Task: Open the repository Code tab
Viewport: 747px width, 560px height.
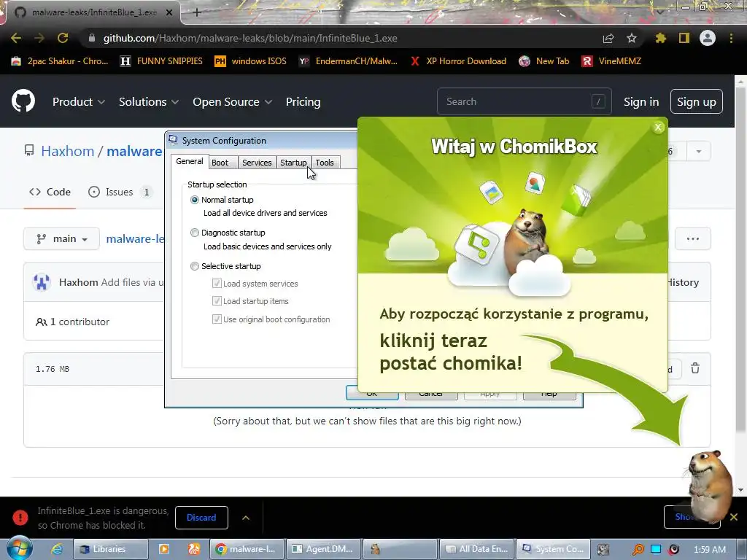Action: pyautogui.click(x=50, y=192)
